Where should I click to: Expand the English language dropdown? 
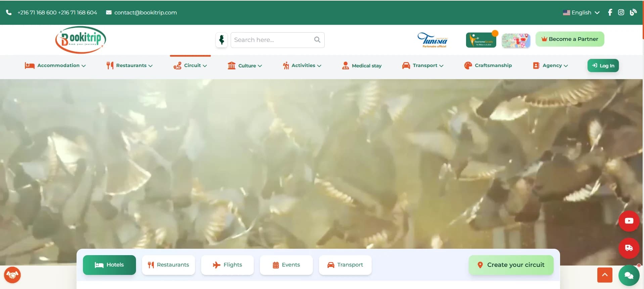tap(581, 12)
